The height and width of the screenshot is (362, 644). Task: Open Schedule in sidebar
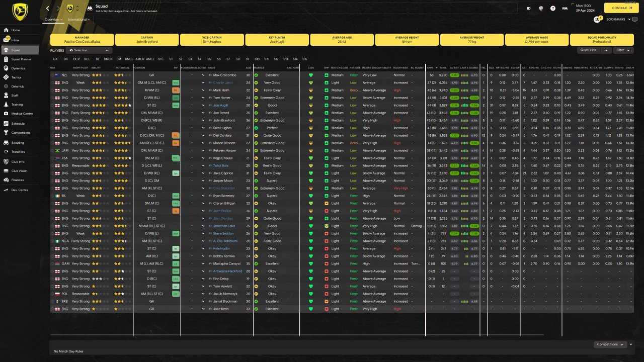[20, 123]
